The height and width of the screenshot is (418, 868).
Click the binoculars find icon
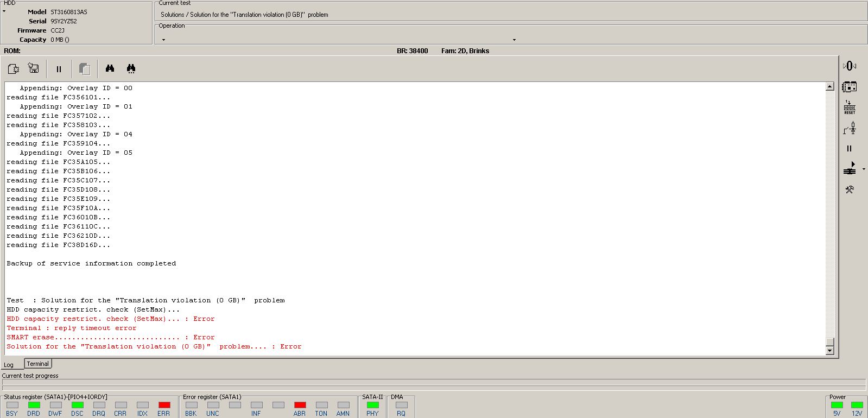[110, 68]
